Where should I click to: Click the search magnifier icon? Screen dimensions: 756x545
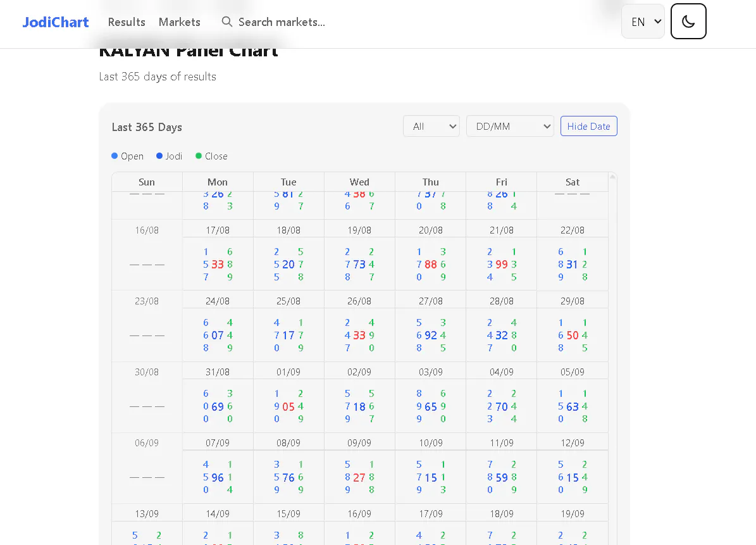[226, 22]
